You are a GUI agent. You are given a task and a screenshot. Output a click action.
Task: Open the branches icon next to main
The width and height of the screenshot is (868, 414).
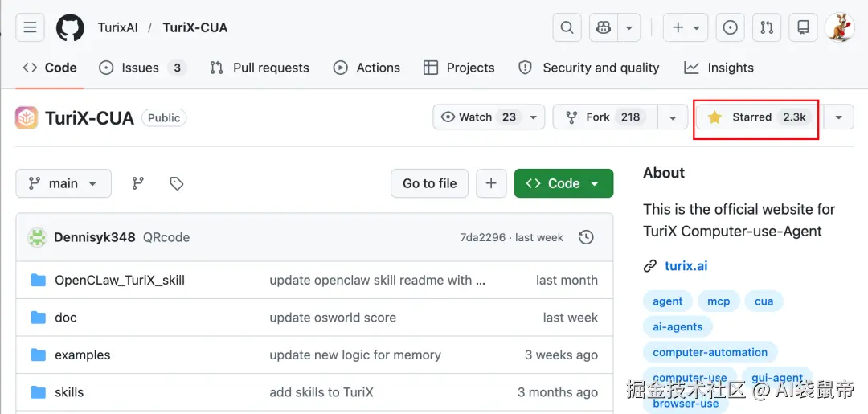(x=138, y=183)
